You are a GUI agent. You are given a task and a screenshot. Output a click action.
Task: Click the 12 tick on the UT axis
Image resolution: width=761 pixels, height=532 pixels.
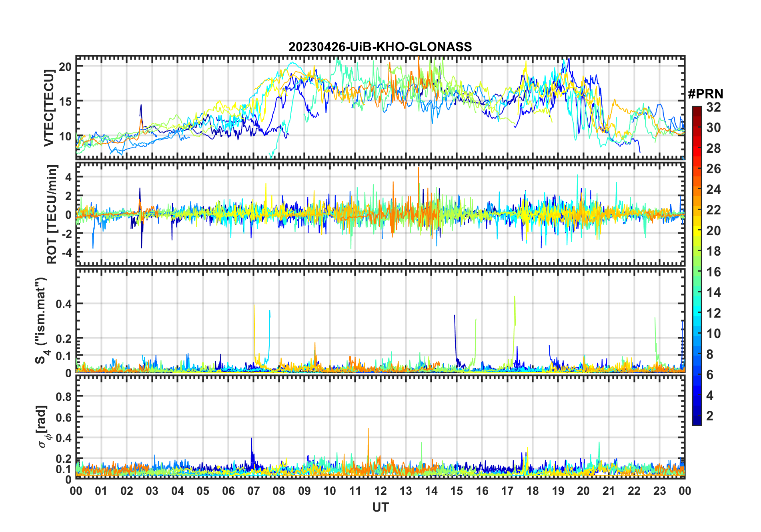coord(380,491)
